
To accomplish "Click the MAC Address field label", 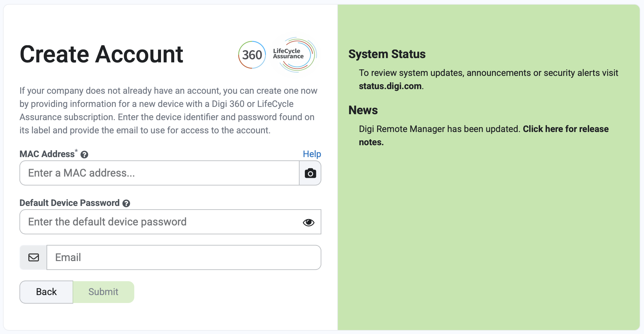I will coord(47,154).
